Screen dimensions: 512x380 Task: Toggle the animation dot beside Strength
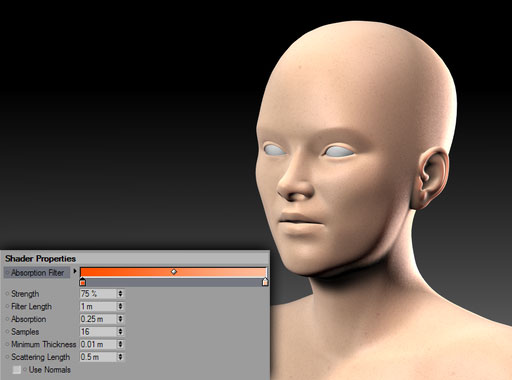click(x=7, y=294)
